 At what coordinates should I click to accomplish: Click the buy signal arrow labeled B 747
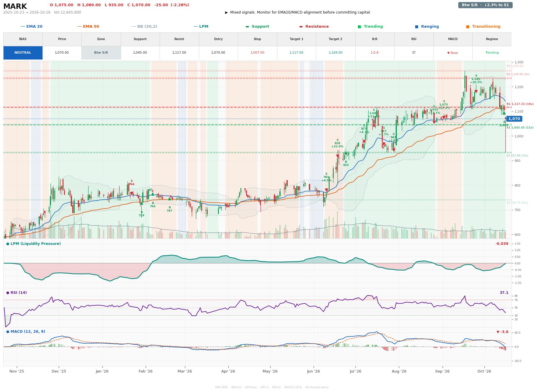(169, 199)
